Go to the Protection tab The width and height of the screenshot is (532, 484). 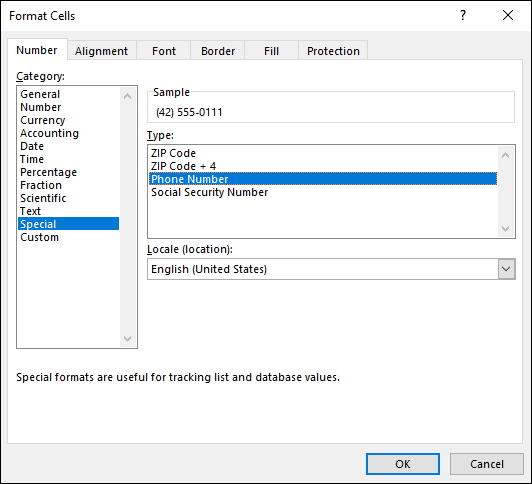point(333,51)
